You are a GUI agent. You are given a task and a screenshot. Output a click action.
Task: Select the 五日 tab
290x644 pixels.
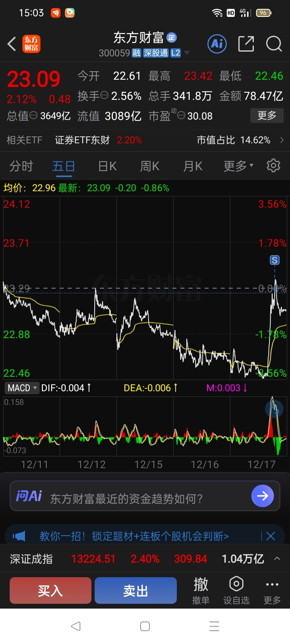coord(64,166)
